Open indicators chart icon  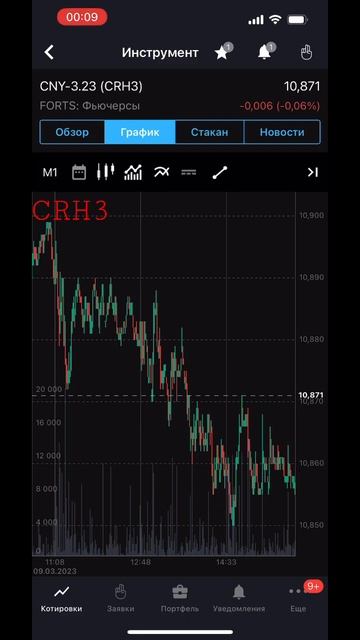point(133,173)
